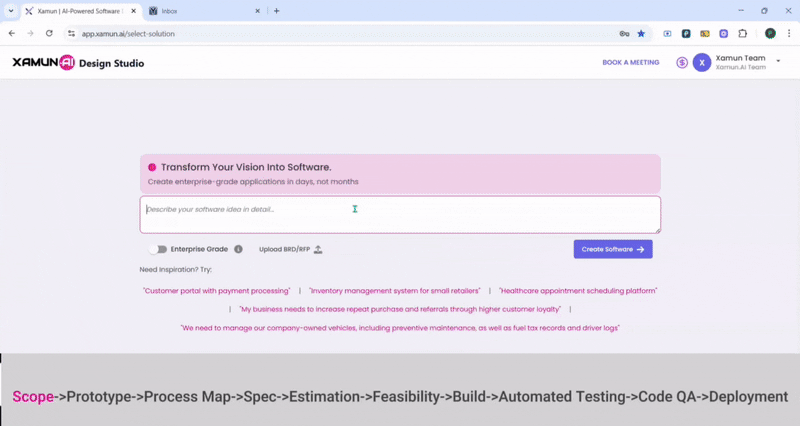This screenshot has width=800, height=426.
Task: Open the tab search chevron button
Action: [11, 11]
